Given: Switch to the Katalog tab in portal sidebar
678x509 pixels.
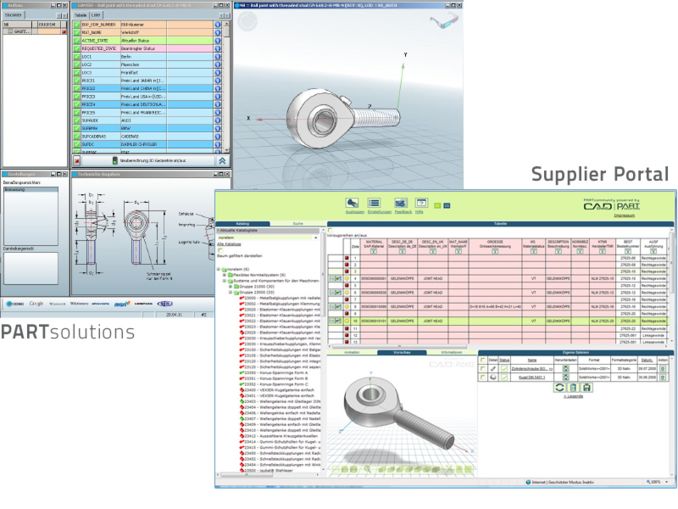Looking at the screenshot, I should (x=243, y=224).
